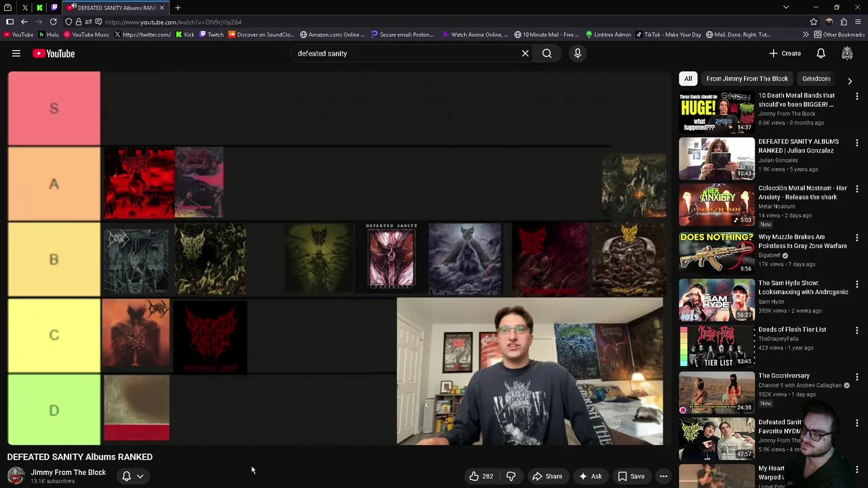Open Linktree Admin bookmark

(x=608, y=35)
